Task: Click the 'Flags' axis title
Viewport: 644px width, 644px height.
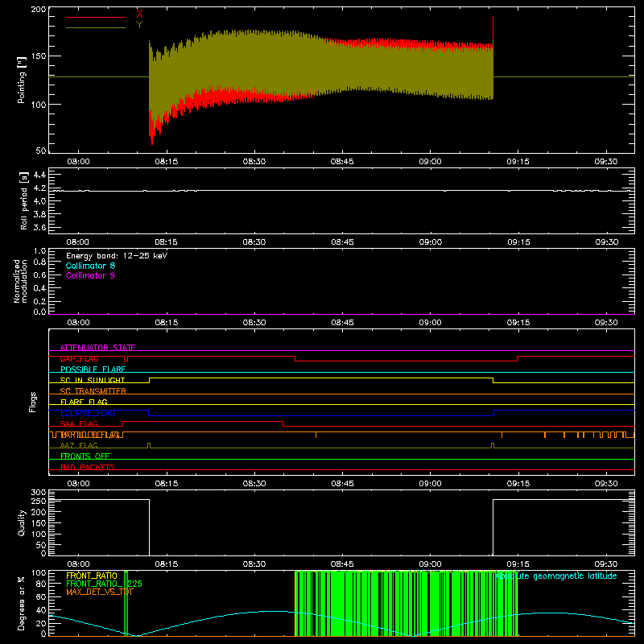Action: 32,402
